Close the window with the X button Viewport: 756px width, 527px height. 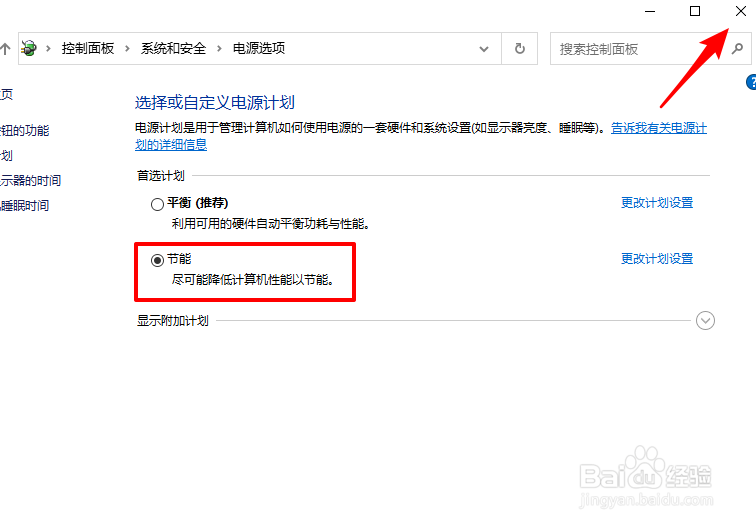[x=741, y=11]
